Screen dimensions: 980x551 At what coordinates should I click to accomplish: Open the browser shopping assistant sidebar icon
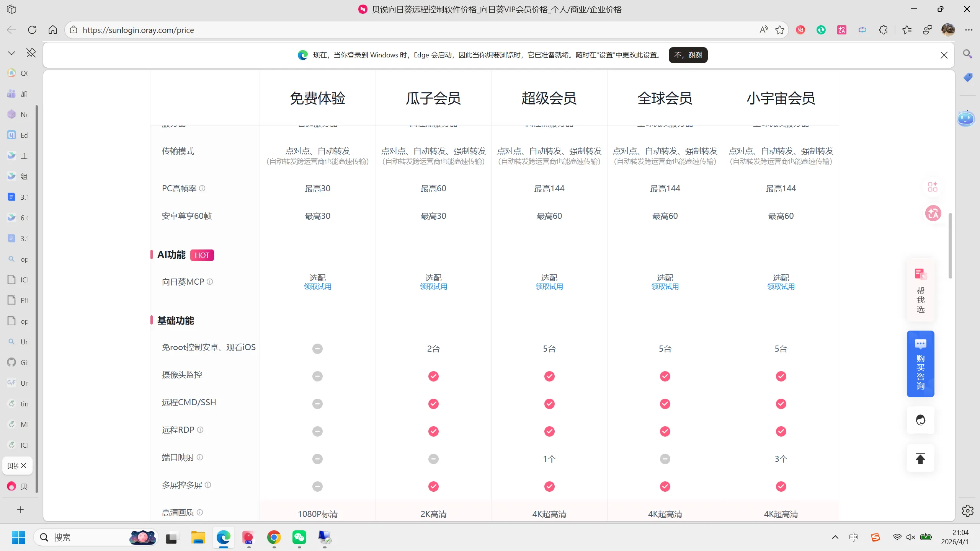tap(968, 77)
